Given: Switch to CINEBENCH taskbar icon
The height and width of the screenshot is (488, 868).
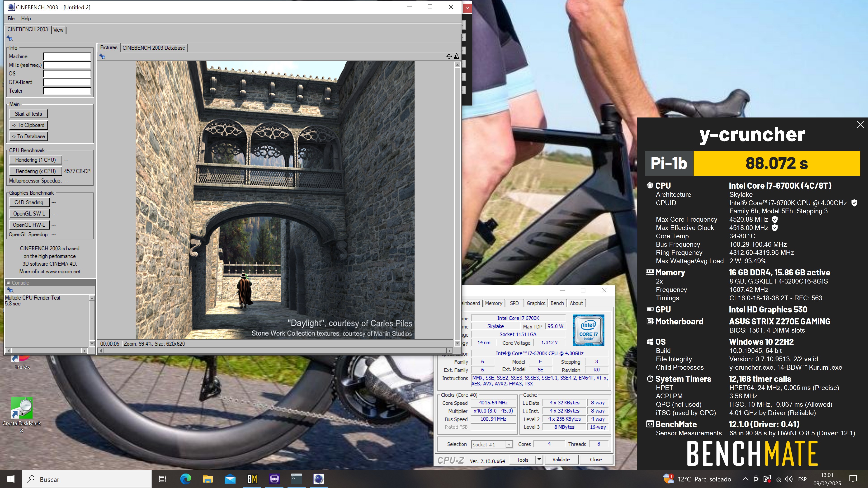Looking at the screenshot, I should click(x=319, y=479).
